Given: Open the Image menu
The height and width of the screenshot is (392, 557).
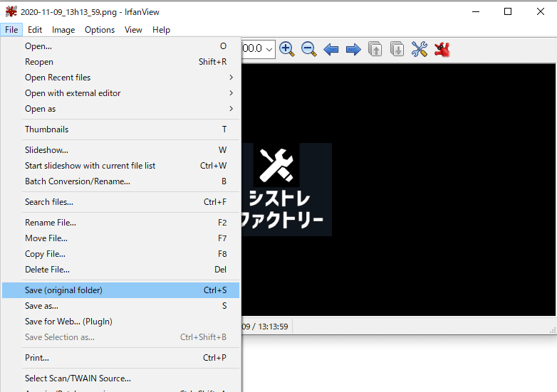Looking at the screenshot, I should coord(63,30).
